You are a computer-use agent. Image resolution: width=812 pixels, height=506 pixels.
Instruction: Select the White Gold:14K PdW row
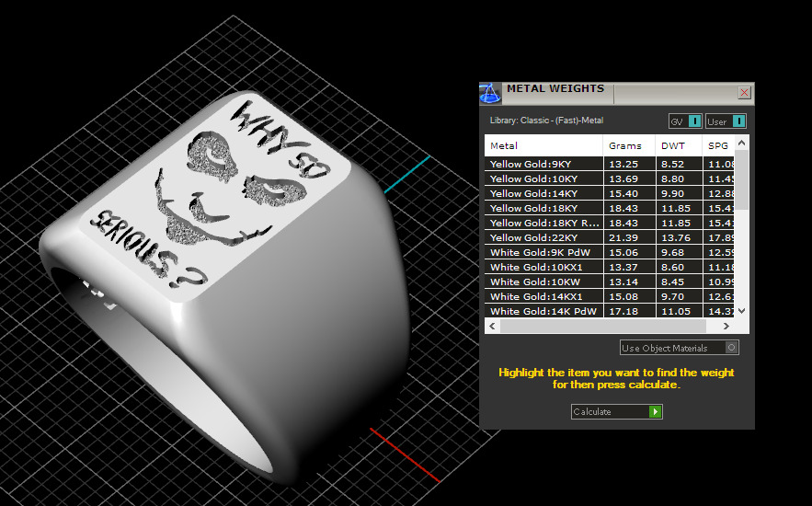pyautogui.click(x=610, y=311)
